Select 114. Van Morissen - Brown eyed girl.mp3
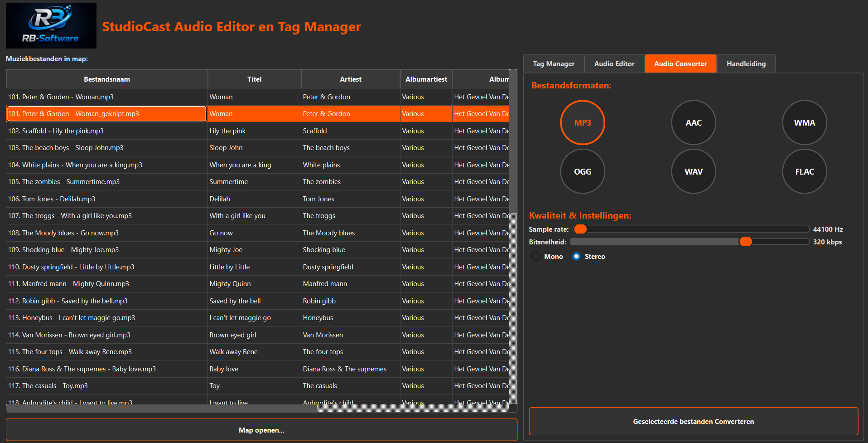The height and width of the screenshot is (443, 868). [107, 335]
